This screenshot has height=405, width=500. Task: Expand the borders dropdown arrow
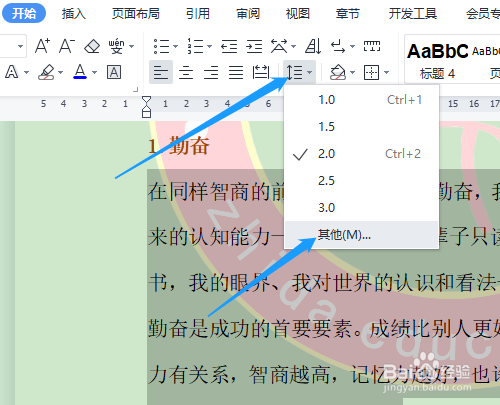tap(386, 72)
